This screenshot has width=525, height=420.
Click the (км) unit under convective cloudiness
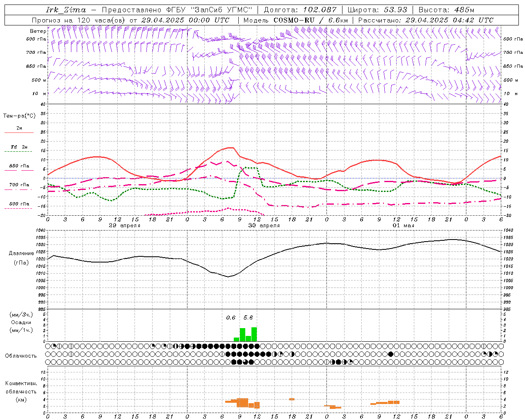click(21, 399)
